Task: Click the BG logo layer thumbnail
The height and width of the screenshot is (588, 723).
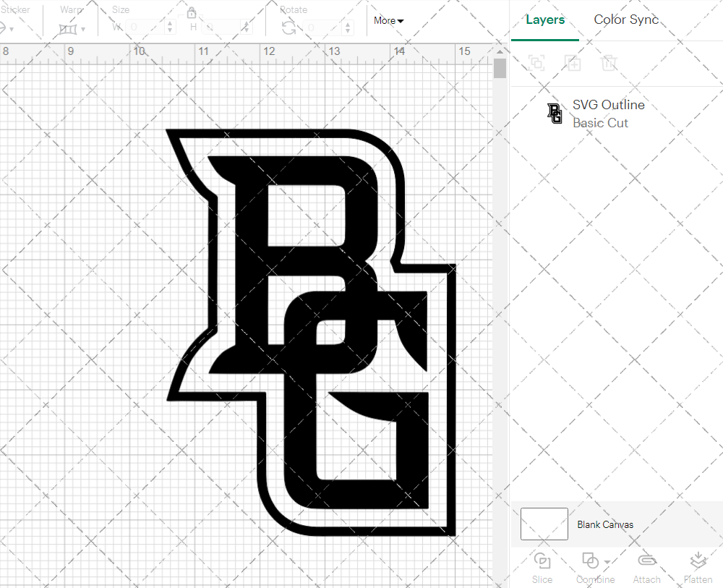Action: coord(554,114)
